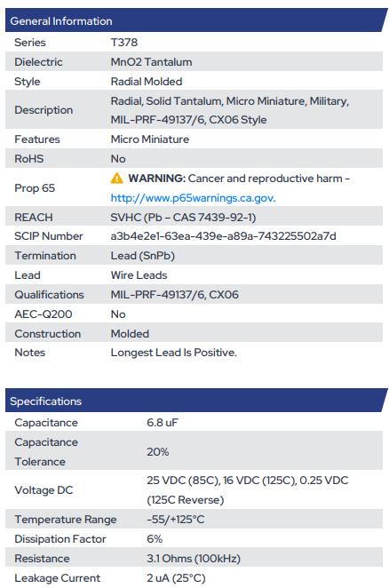Select the 6% dissipation factor value
389x588 pixels.
pos(155,539)
